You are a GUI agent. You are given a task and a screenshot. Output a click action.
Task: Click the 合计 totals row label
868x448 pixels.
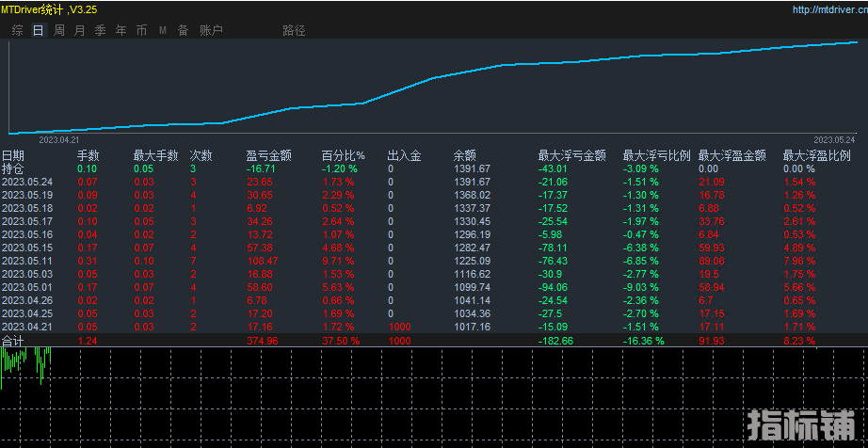tap(13, 340)
